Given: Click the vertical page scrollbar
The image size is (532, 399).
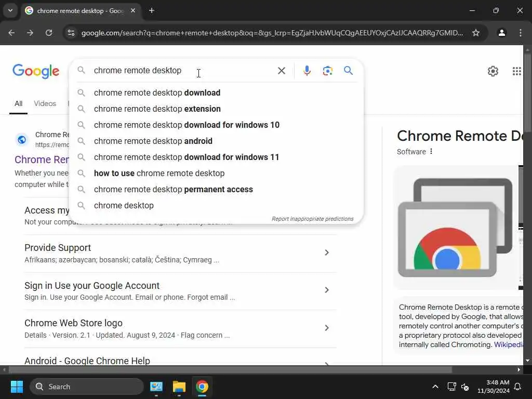Looking at the screenshot, I should click(527, 94).
